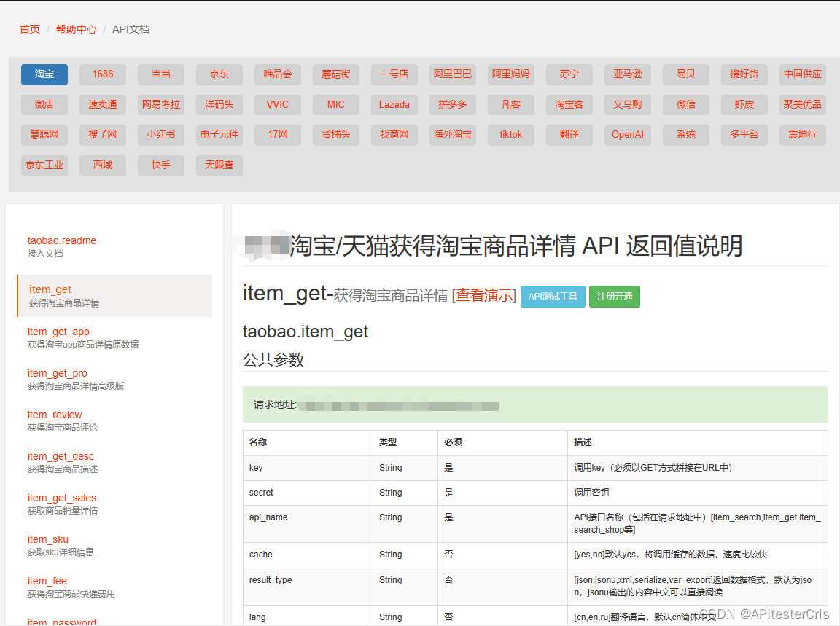Click the 淘宝客 platform button
Screen dimensions: 840x626
(x=569, y=105)
